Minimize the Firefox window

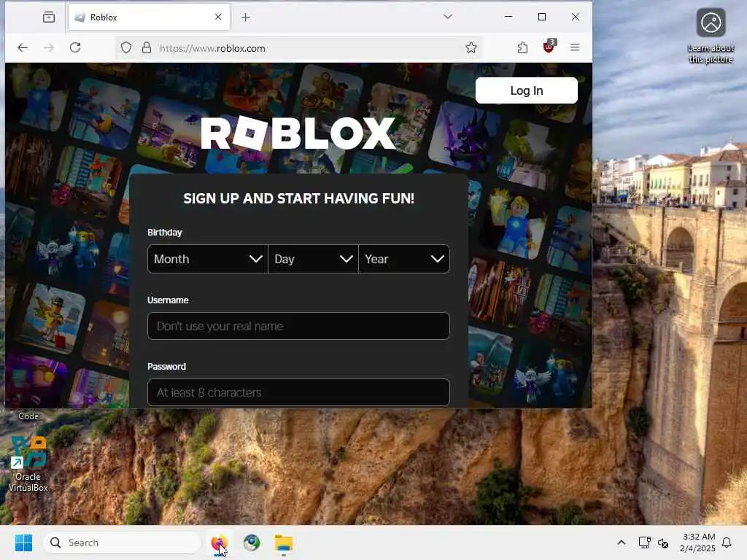(508, 17)
